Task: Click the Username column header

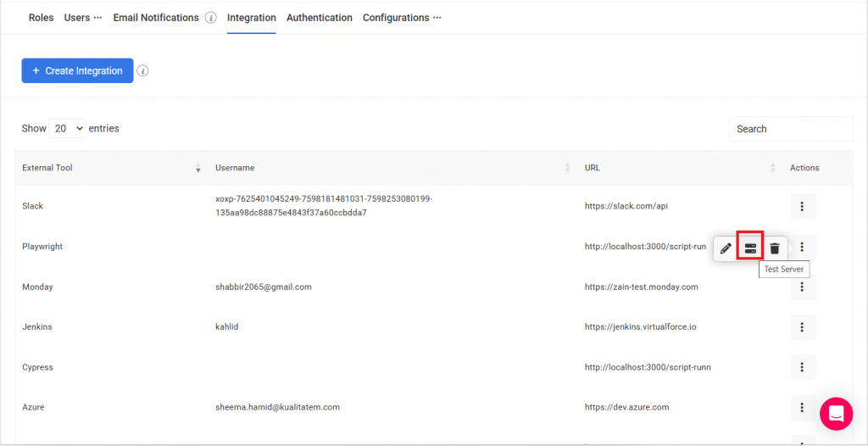Action: (x=235, y=168)
